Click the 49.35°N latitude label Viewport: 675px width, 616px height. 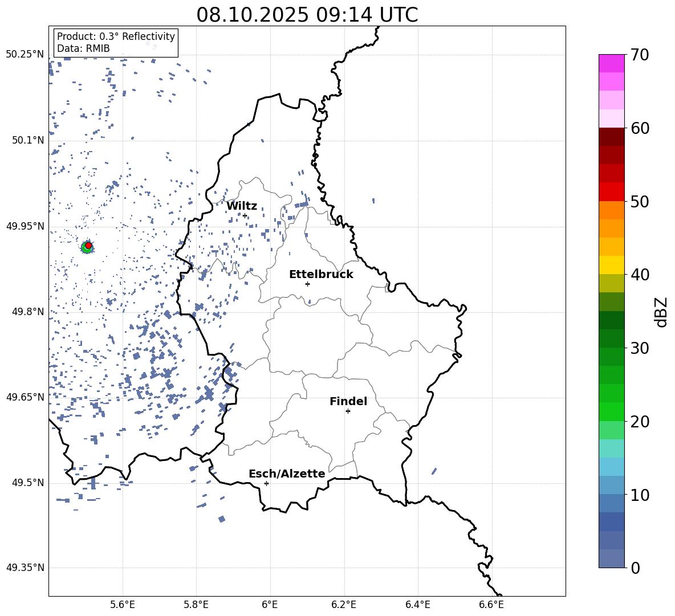coord(25,568)
